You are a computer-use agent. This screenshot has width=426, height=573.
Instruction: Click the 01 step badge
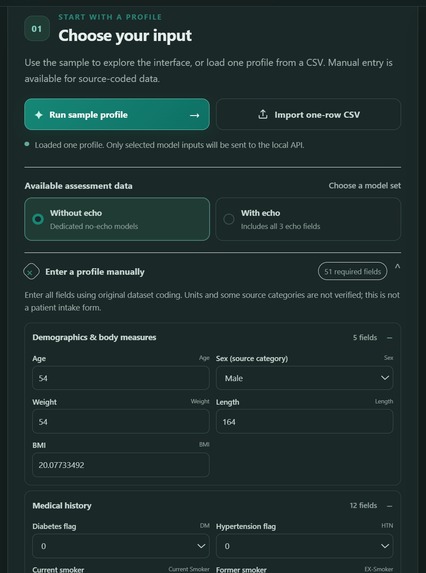(37, 29)
